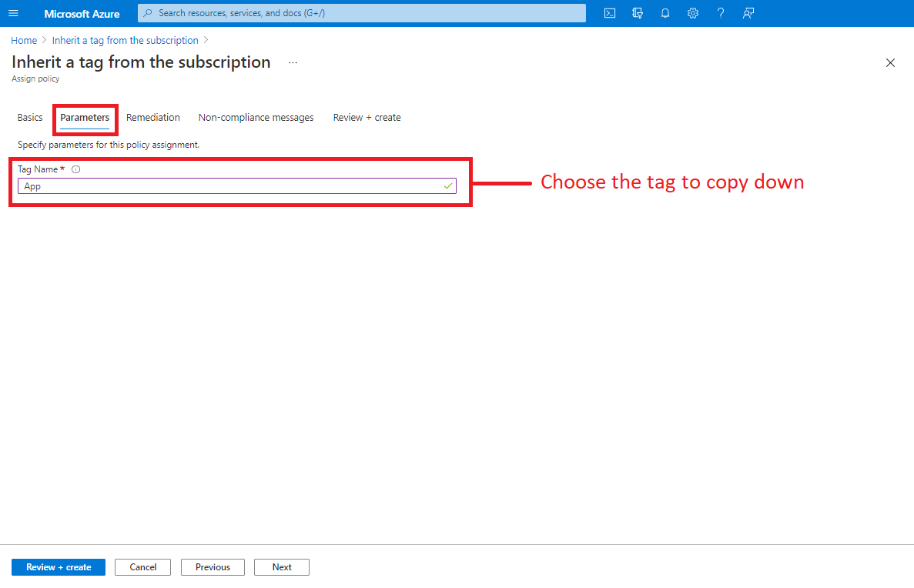Open the ellipsis menu beside page title
Image resolution: width=914 pixels, height=588 pixels.
point(293,63)
